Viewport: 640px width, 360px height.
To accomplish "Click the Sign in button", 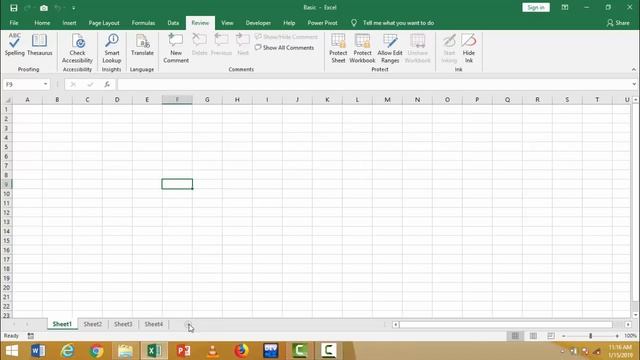I will pyautogui.click(x=536, y=7).
